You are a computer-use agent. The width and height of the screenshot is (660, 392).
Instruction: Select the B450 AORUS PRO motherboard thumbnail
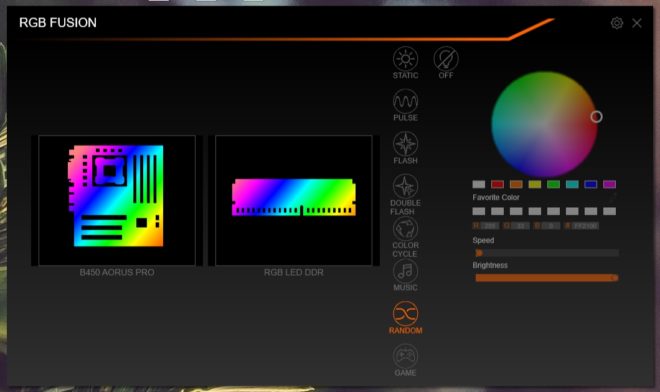tap(117, 200)
